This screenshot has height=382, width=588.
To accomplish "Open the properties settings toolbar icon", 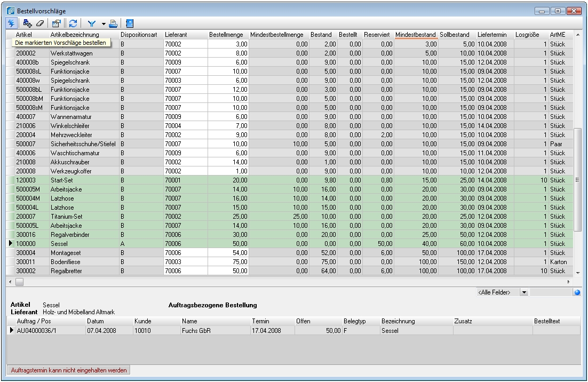I will coord(56,23).
